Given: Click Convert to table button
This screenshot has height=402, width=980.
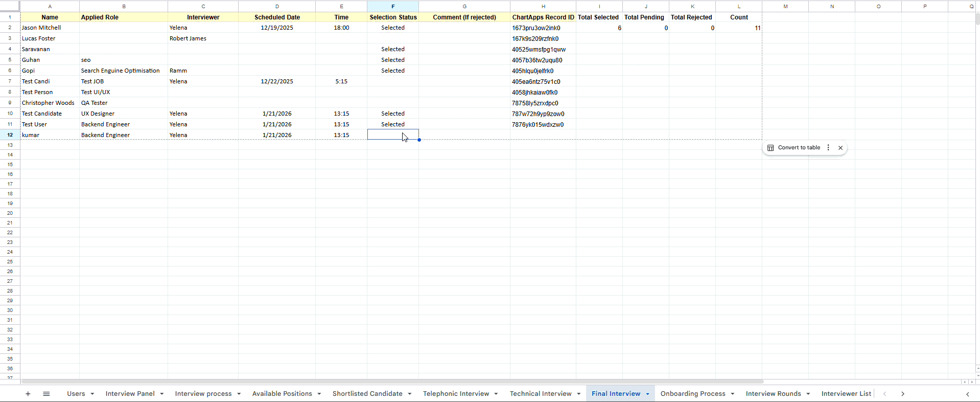Looking at the screenshot, I should (799, 148).
